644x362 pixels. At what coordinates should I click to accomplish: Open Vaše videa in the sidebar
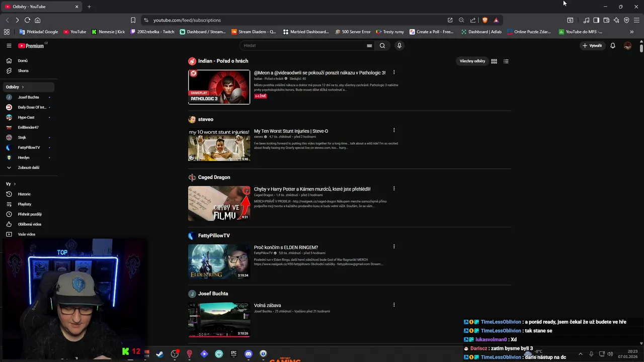coord(27,234)
